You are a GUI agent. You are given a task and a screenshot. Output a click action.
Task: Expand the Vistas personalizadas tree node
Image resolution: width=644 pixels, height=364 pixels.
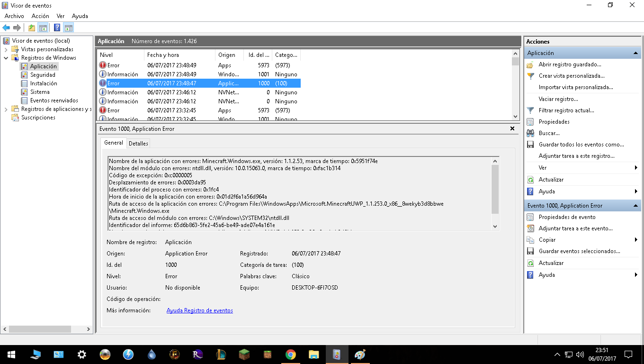(x=6, y=49)
